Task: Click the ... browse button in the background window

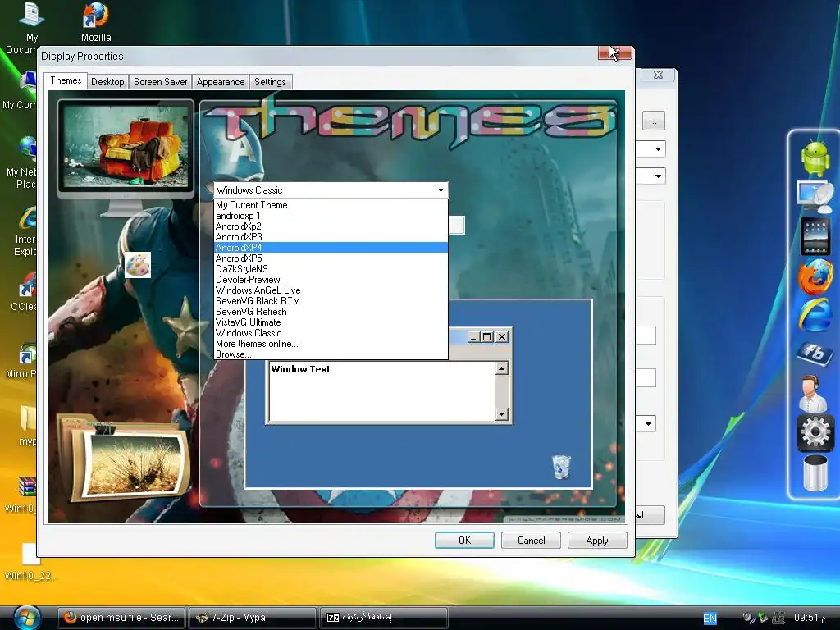Action: [x=653, y=121]
